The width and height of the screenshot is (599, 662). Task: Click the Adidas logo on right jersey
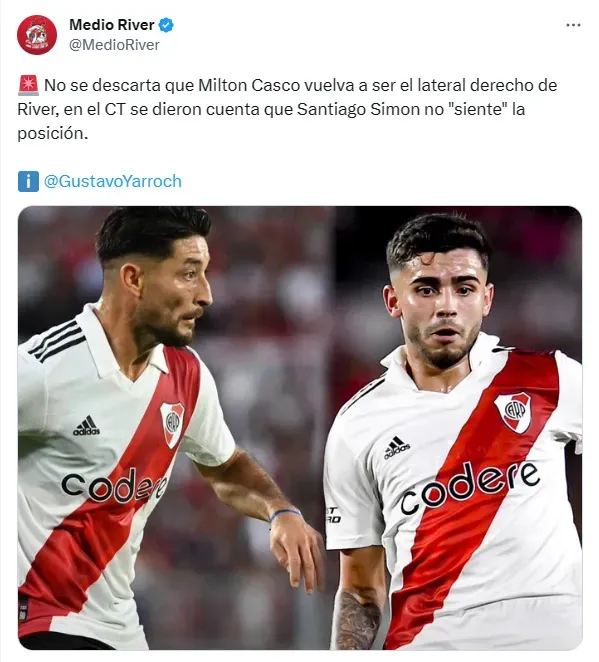(396, 448)
